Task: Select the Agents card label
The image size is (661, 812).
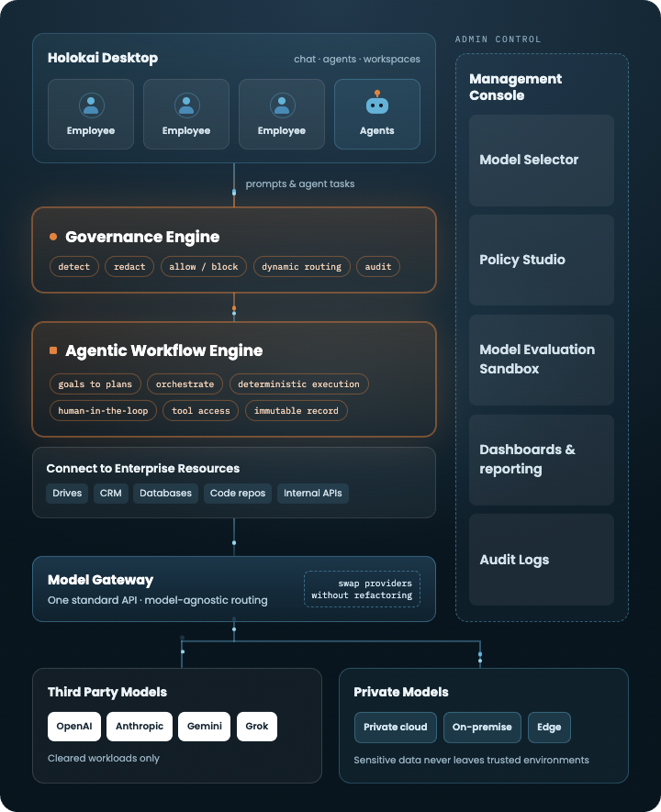Action: [377, 130]
